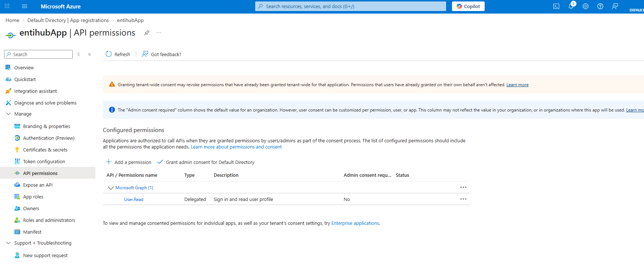
Task: Clear the sidebar search box
Action: 79,54
